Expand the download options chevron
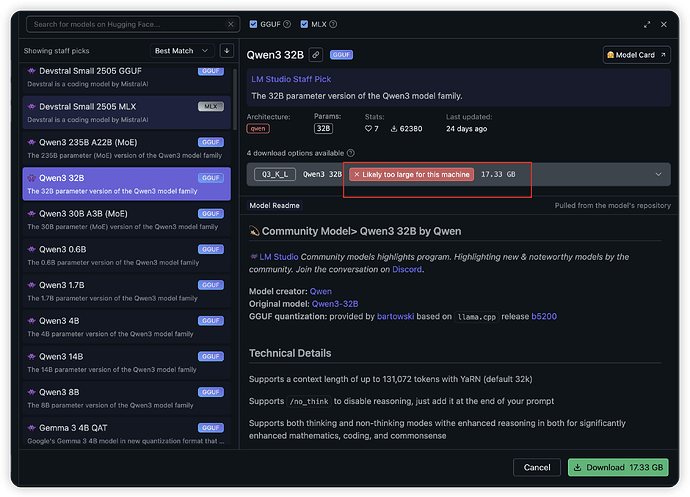 pos(658,174)
